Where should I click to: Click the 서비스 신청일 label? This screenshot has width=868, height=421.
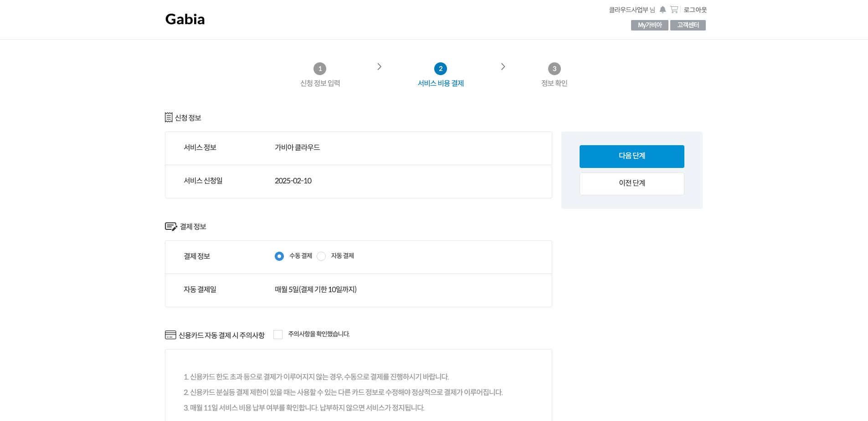(x=203, y=181)
